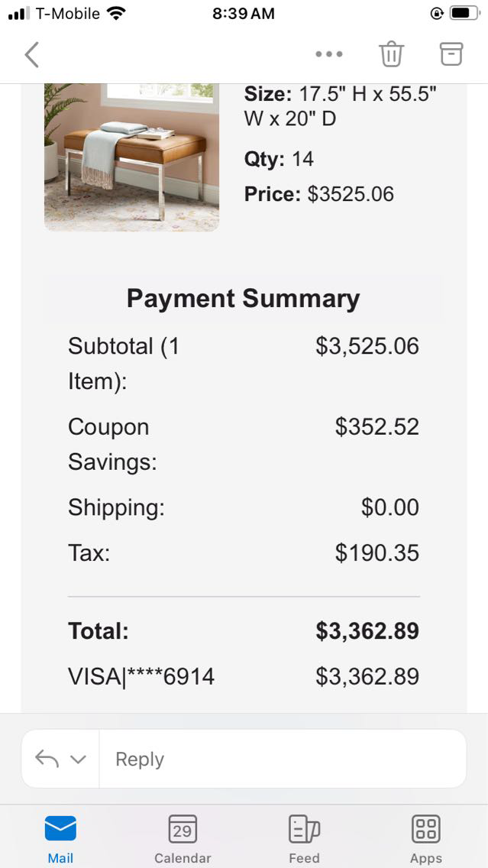
Task: Tap the Reply text field
Action: [283, 759]
